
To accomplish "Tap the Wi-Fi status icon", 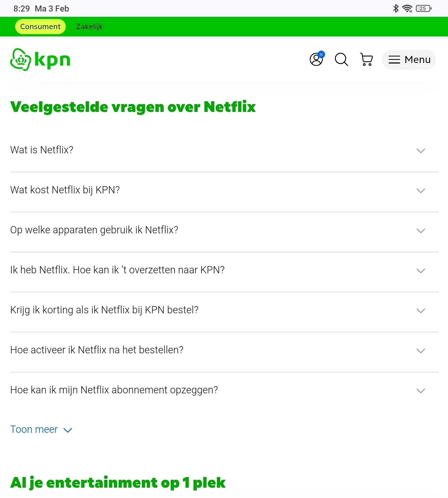I will click(407, 8).
